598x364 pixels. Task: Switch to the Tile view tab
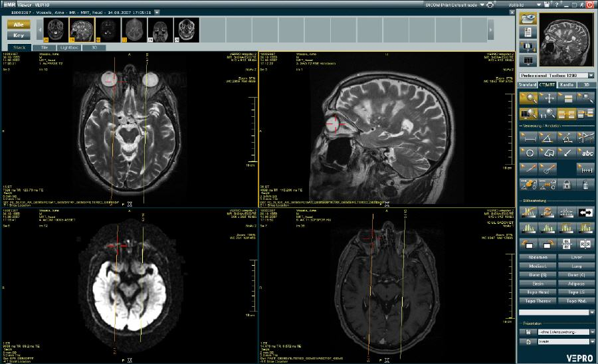click(x=45, y=48)
